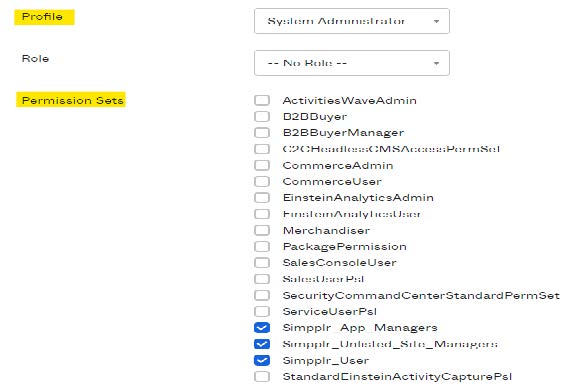This screenshot has height=390, width=581.
Task: Check the SecurityCommandCenterStandardPermSet checkbox
Action: (262, 295)
